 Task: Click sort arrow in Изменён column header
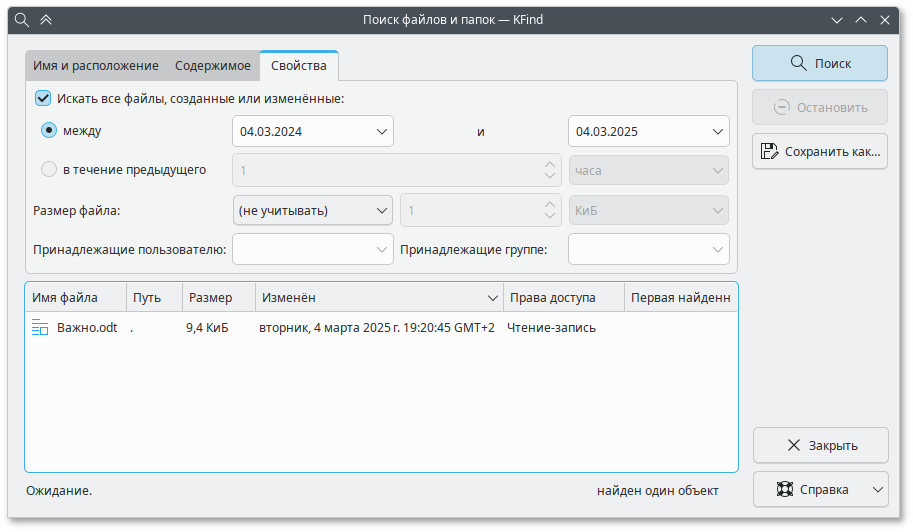point(493,298)
